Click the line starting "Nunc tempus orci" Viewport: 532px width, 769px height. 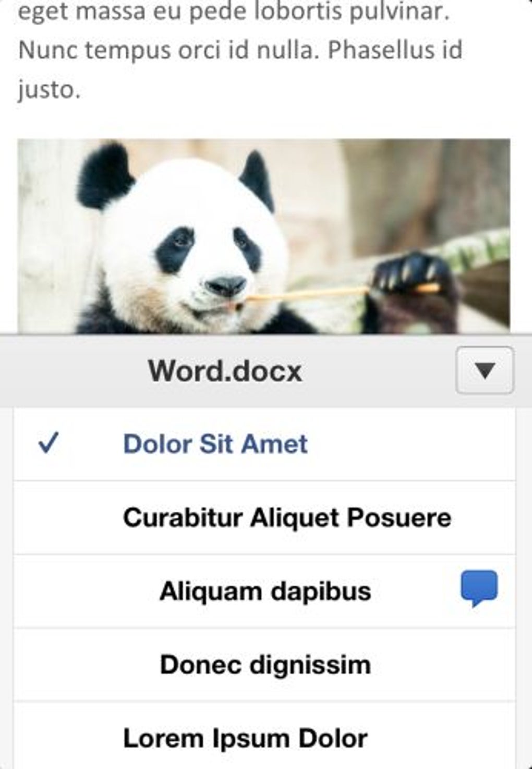click(240, 51)
